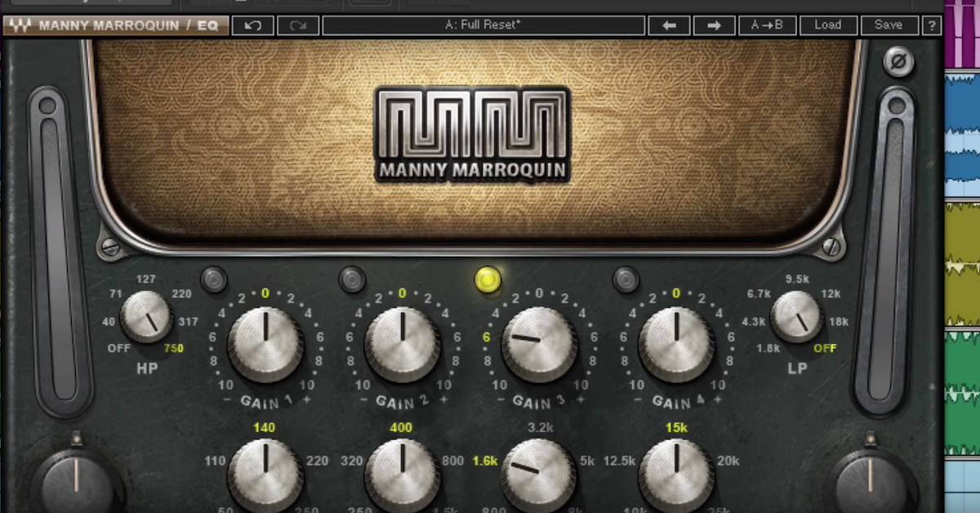Set HP filter to 40
Image resolution: width=980 pixels, height=513 pixels.
(x=109, y=321)
